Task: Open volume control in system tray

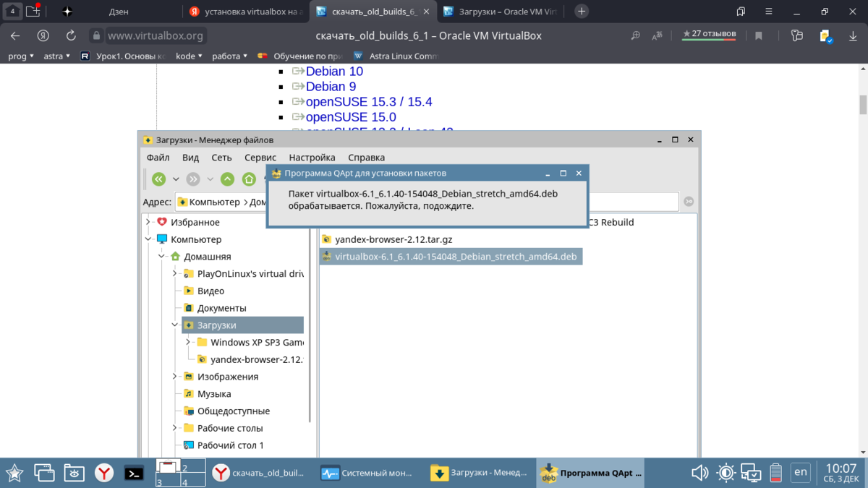Action: [699, 473]
